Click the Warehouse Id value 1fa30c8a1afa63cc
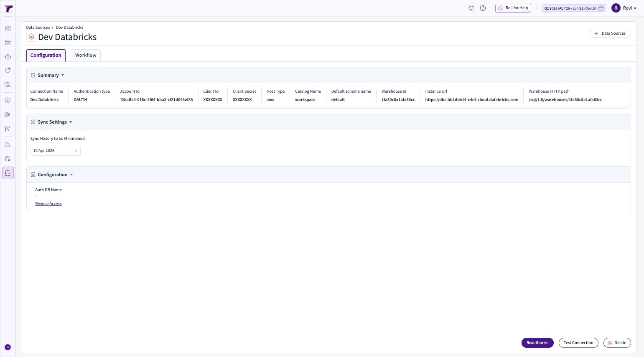Viewport: 644px width, 357px height. (x=398, y=100)
